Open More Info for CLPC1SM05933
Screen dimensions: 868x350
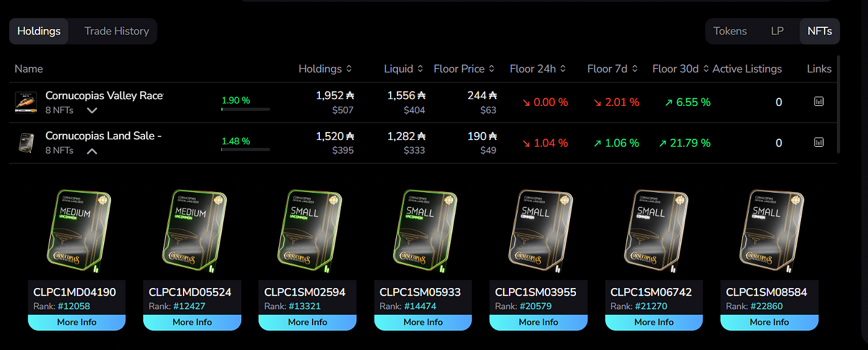pos(423,322)
